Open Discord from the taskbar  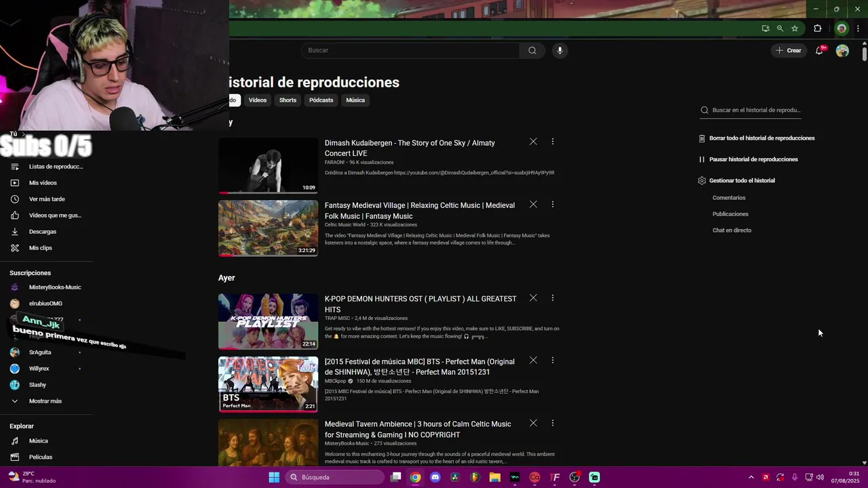click(x=435, y=477)
